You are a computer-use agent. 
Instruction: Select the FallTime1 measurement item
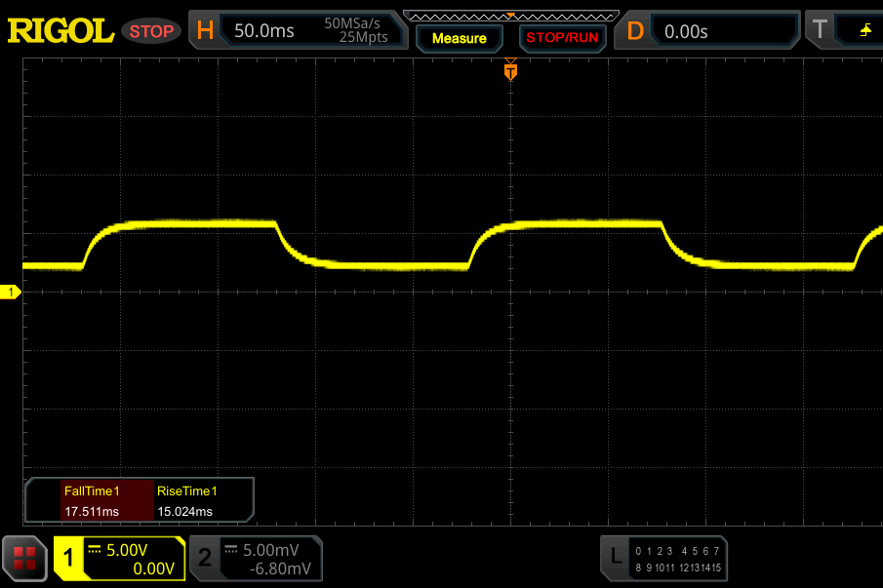(x=92, y=491)
